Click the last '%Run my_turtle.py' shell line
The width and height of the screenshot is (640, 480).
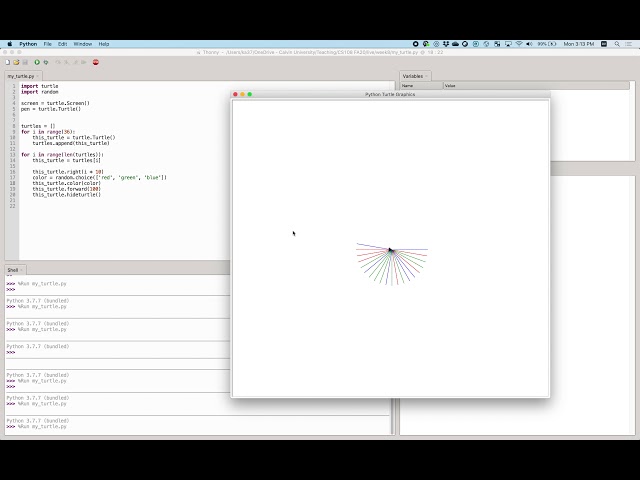tap(42, 427)
